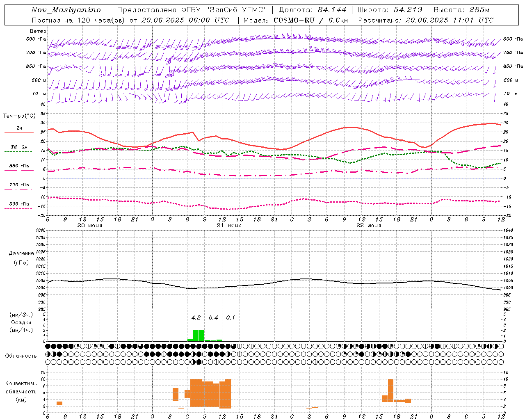Screen dimensions: 525x420
Task: Click the (мм/3ч.) unit label
Action: (x=21, y=315)
